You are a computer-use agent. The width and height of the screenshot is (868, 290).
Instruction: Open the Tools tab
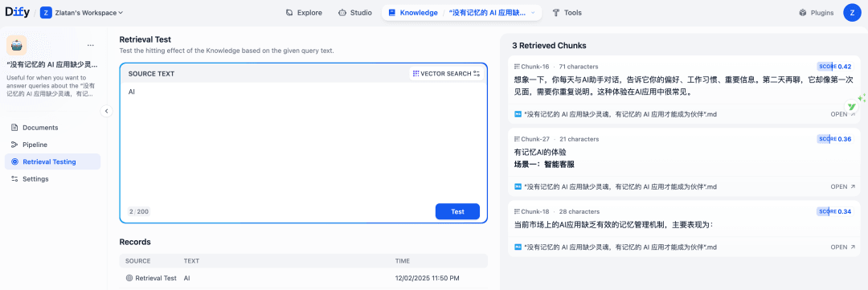pyautogui.click(x=567, y=12)
